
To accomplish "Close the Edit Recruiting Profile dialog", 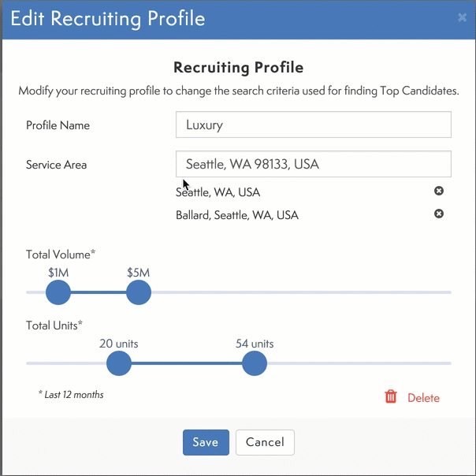I will pyautogui.click(x=462, y=17).
